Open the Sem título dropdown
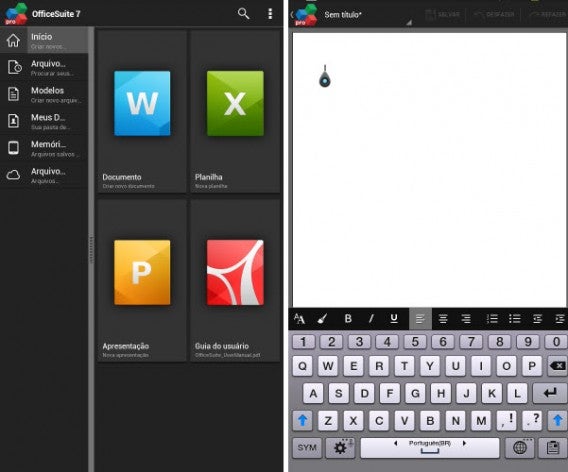The height and width of the screenshot is (472, 568). (368, 15)
